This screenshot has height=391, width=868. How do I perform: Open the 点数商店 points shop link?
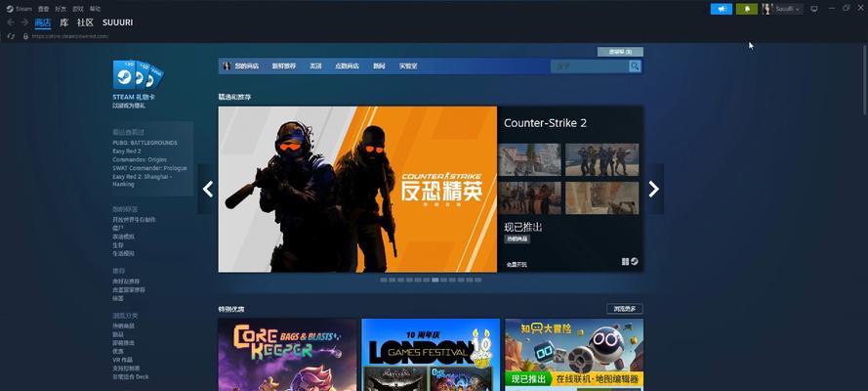(347, 65)
